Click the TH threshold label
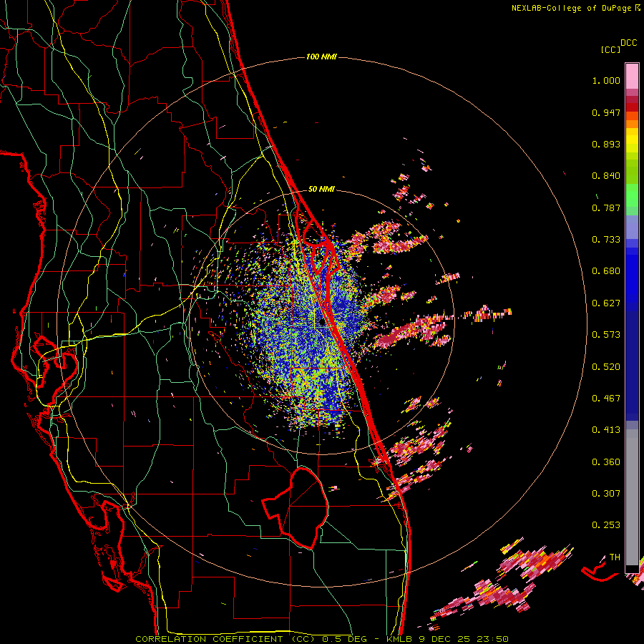 615,557
